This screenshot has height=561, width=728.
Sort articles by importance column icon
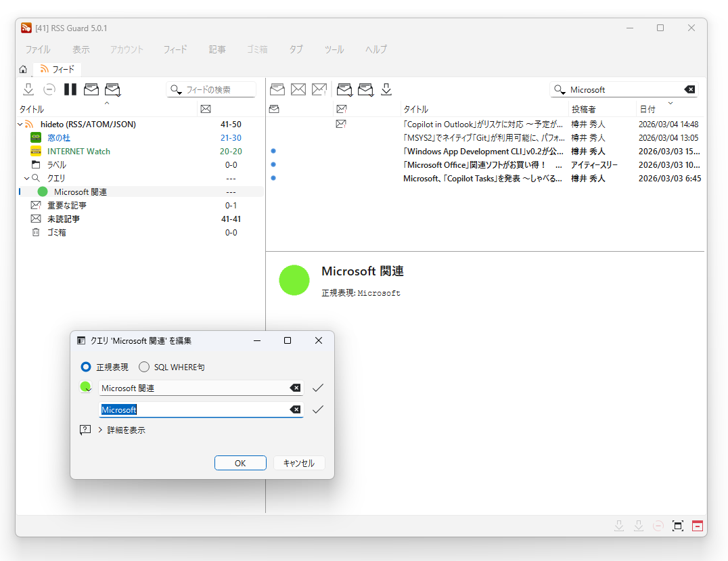pyautogui.click(x=342, y=109)
